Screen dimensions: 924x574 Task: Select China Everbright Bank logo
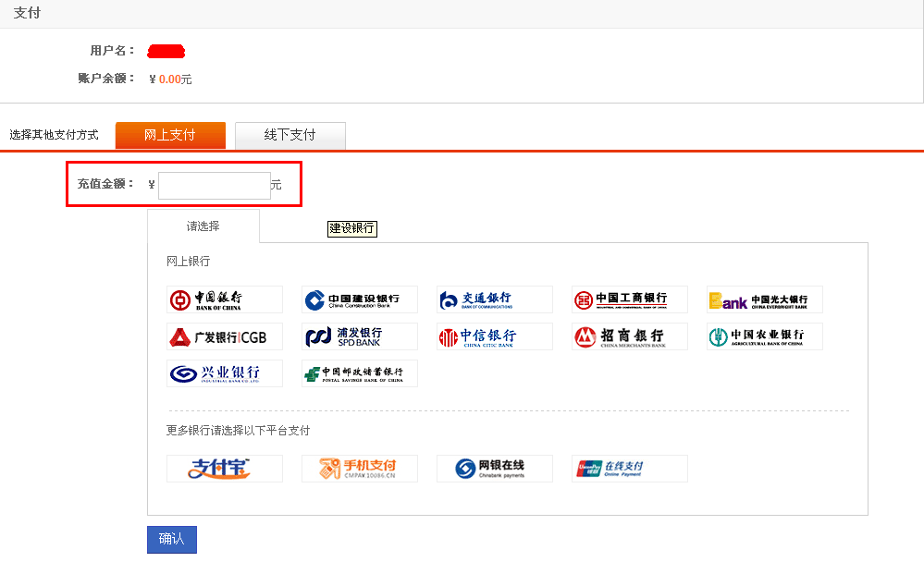(x=764, y=299)
